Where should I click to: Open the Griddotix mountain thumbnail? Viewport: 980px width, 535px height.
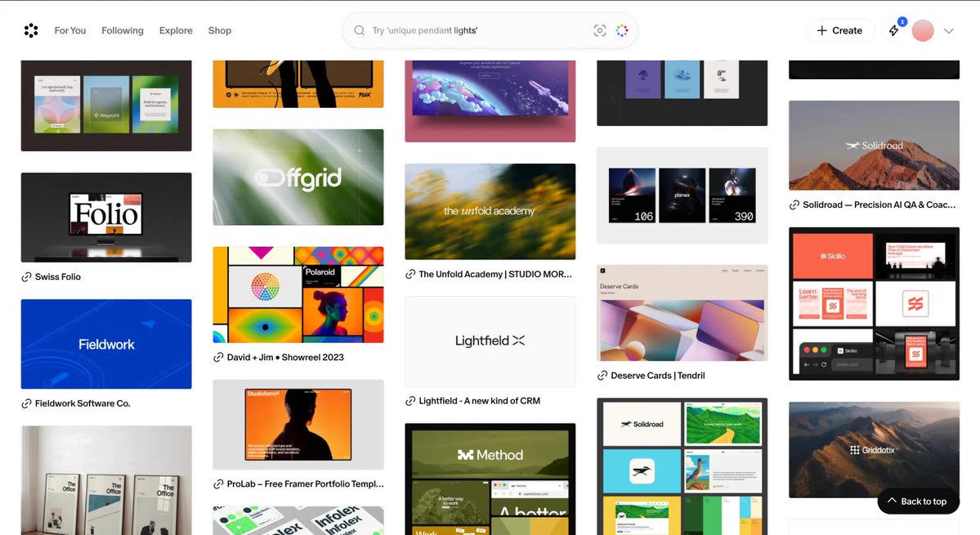874,450
